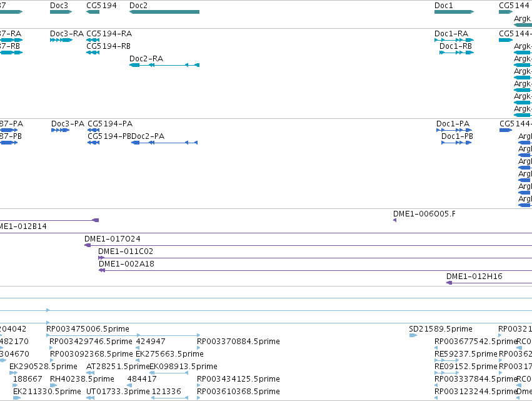
Task: Select the CG5194-RB transcript glyph
Action: (x=93, y=53)
